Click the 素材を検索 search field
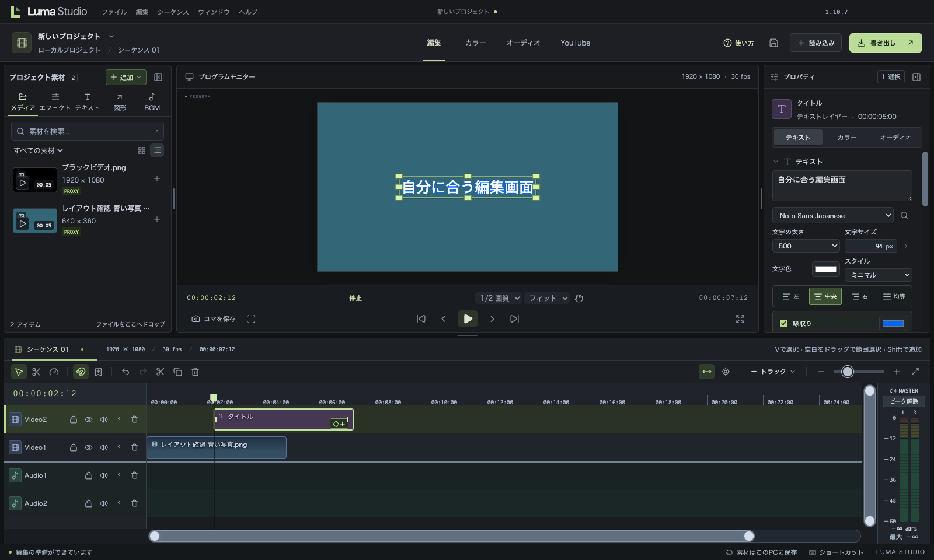Image resolution: width=934 pixels, height=560 pixels. pyautogui.click(x=87, y=131)
